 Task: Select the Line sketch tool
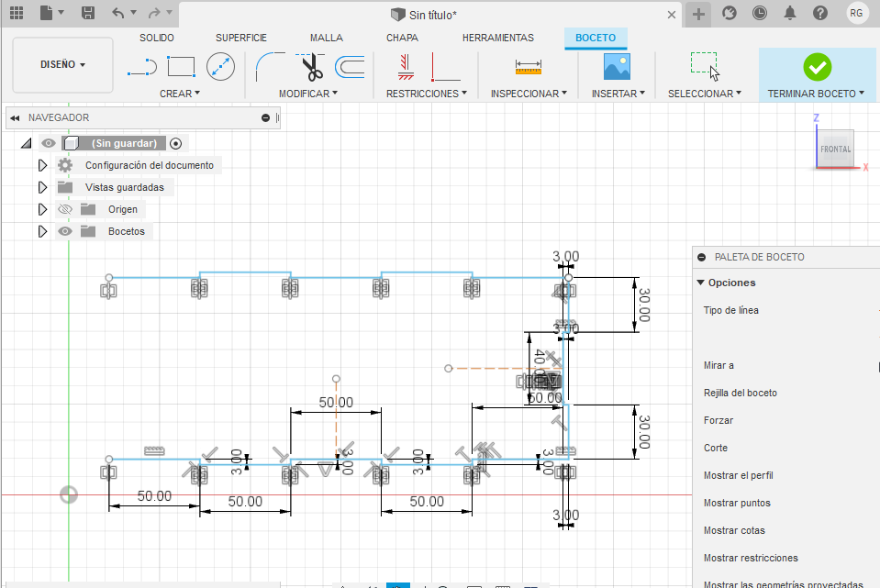click(x=142, y=67)
